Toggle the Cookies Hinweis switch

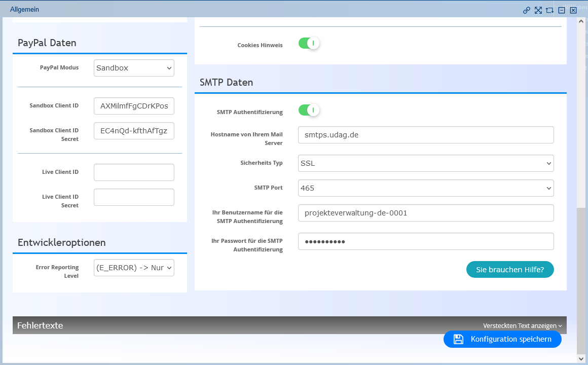[x=309, y=44]
